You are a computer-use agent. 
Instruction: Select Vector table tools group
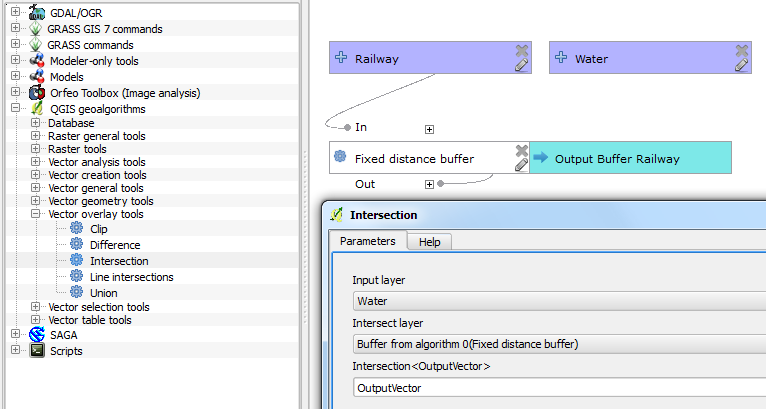coord(90,320)
